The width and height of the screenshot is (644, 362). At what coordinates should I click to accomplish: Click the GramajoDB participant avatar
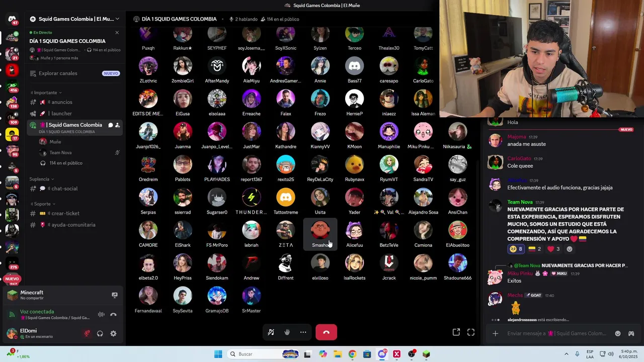click(217, 296)
